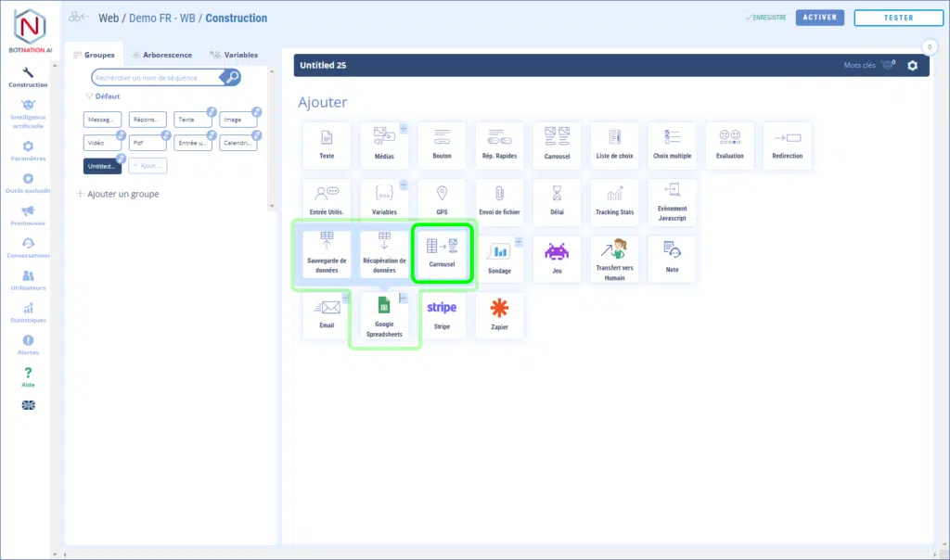
Task: Select the Jeu game element
Action: pos(557,258)
